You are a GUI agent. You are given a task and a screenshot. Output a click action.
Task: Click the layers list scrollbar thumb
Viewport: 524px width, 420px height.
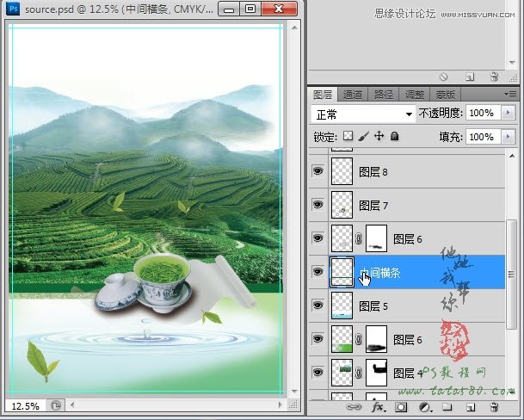511,275
